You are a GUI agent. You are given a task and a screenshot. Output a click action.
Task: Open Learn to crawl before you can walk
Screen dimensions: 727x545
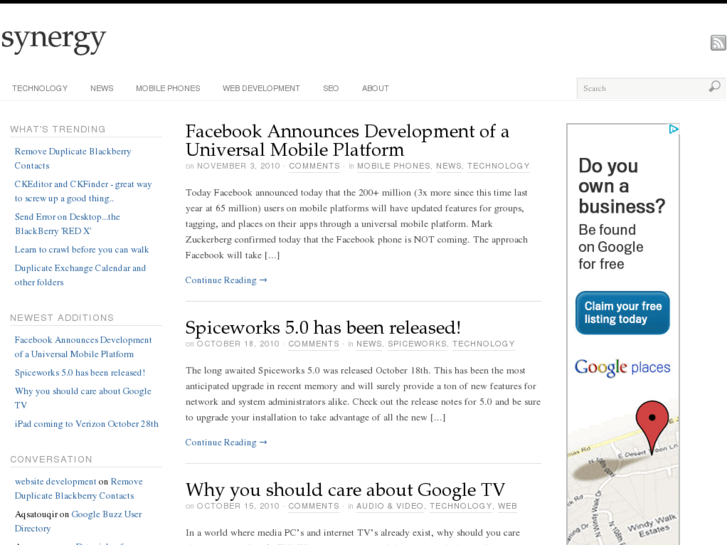click(x=82, y=250)
